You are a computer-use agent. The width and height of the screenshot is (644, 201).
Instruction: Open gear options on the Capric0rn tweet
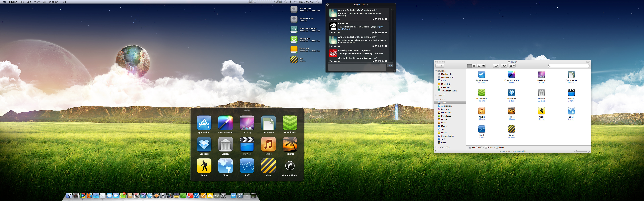(386, 32)
